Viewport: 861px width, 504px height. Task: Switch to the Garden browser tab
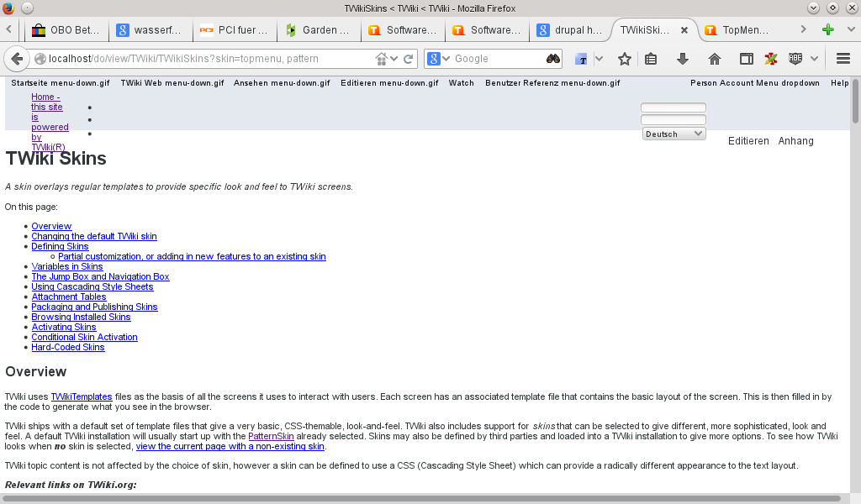tap(319, 30)
